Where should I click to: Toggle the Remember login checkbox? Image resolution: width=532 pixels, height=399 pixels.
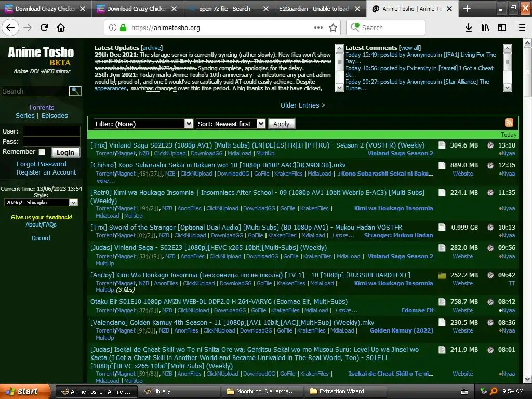tap(42, 152)
